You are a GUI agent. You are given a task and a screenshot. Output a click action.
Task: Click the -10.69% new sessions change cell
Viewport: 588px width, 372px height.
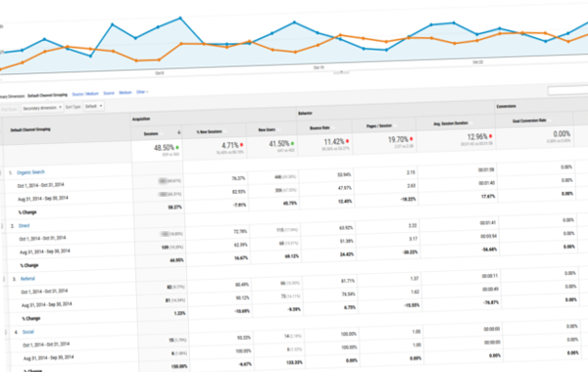[x=242, y=311]
